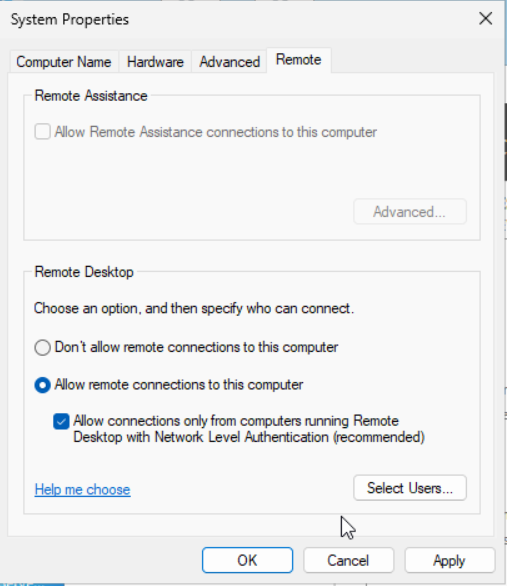The width and height of the screenshot is (507, 586).
Task: Click the Don't allow remote connections label text
Action: (x=196, y=347)
